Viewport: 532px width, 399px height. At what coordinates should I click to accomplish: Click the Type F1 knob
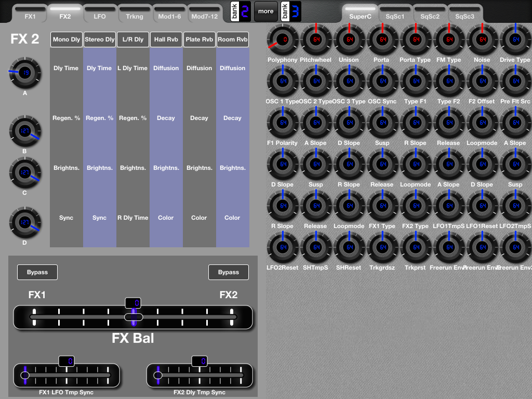416,81
